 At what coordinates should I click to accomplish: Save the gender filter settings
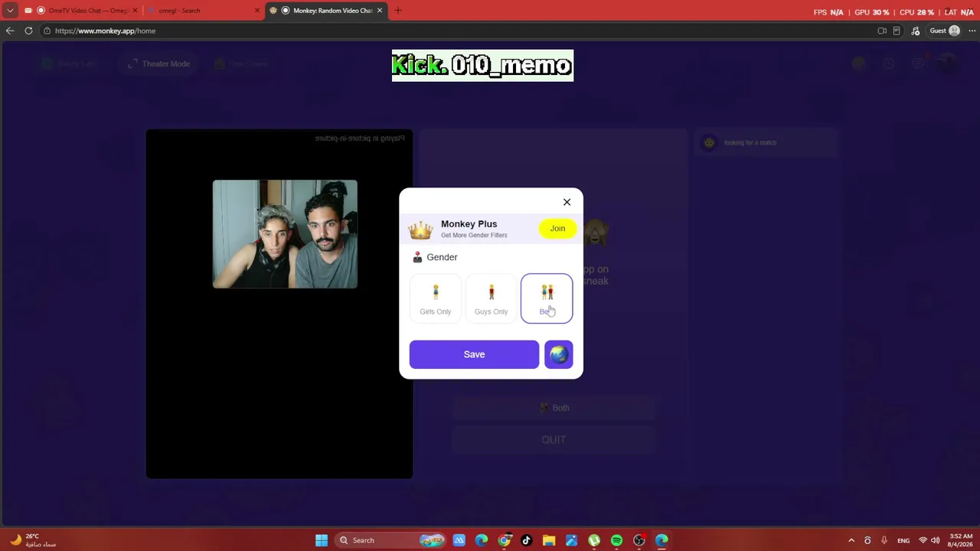pyautogui.click(x=474, y=354)
